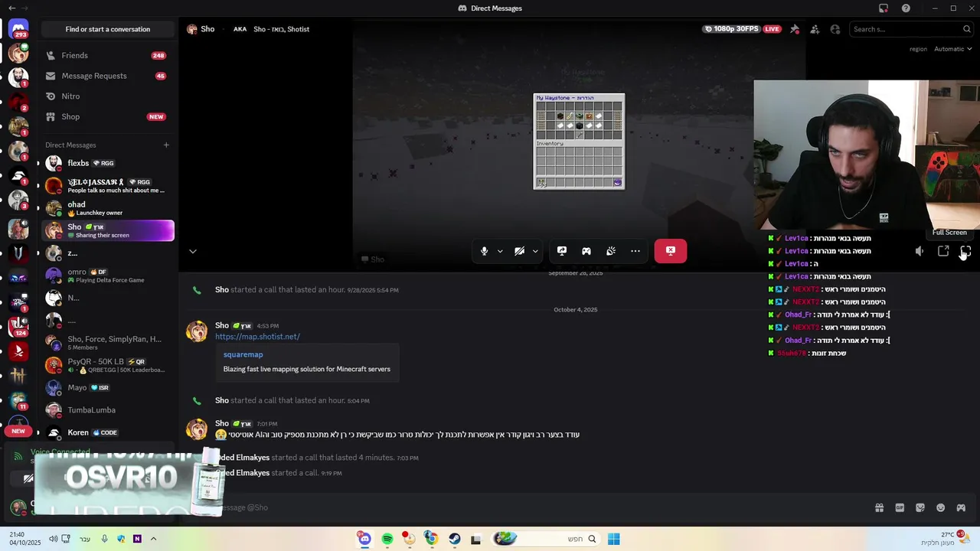Open the Windows Start button
The width and height of the screenshot is (980, 551).
click(614, 539)
